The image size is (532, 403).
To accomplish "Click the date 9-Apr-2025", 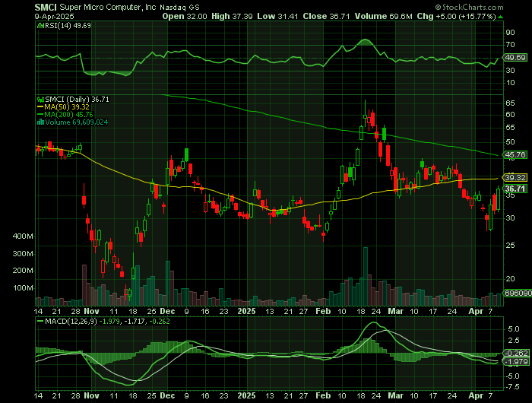I will 54,16.
